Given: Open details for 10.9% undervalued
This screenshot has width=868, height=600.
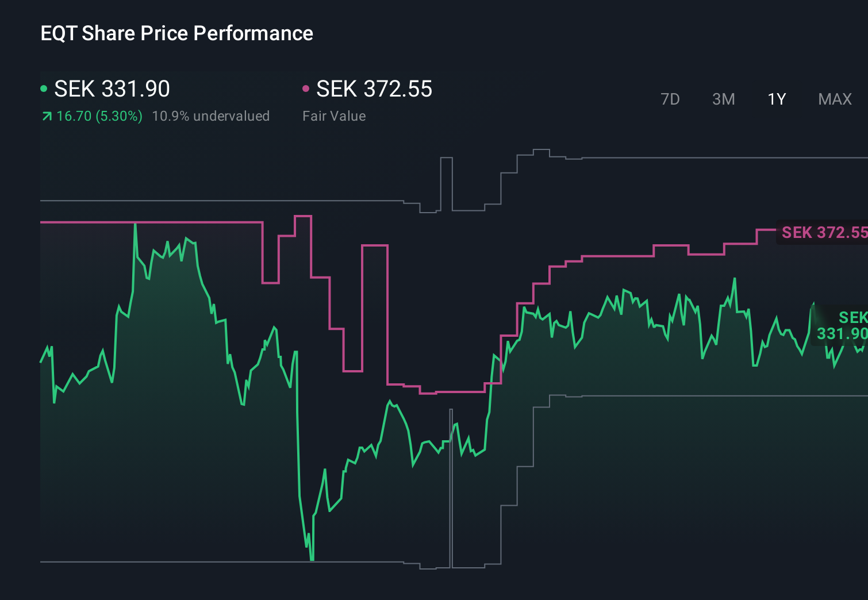Looking at the screenshot, I should 210,116.
